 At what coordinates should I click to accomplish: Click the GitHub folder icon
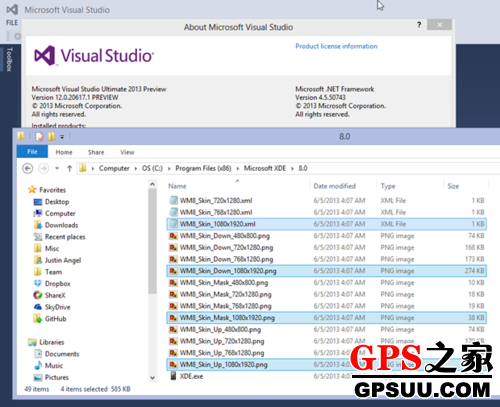(38, 319)
